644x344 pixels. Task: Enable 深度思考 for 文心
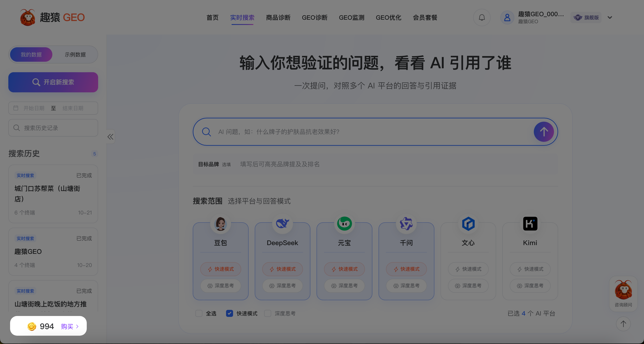(468, 286)
